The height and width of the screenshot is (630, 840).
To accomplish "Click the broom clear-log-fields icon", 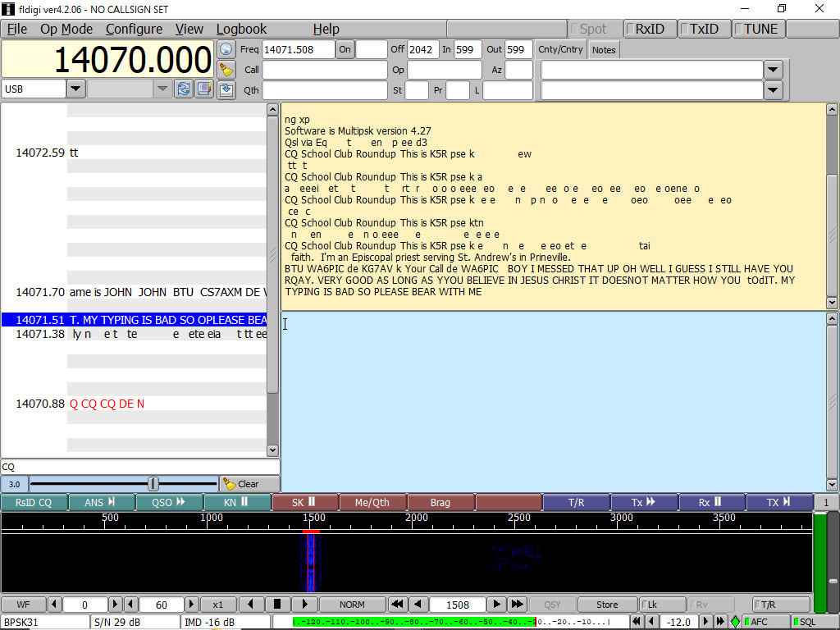I will click(x=226, y=70).
